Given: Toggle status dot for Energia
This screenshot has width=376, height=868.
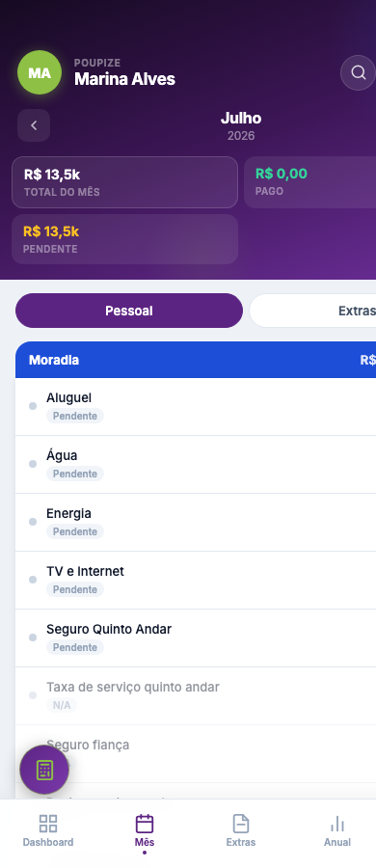Looking at the screenshot, I should point(33,522).
